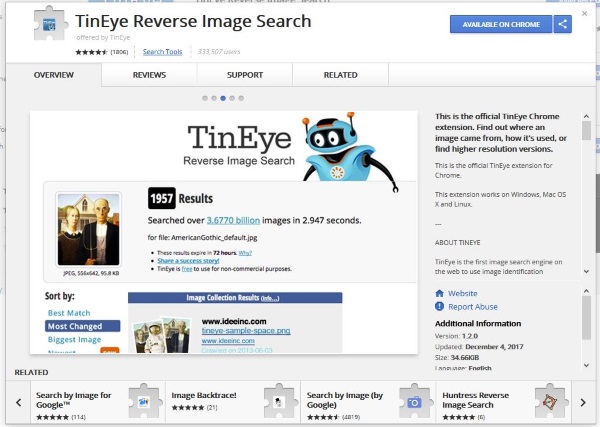Screen dimensions: 600x427
Task: Go to previous related extensions with left chevron
Action: pyautogui.click(x=18, y=403)
